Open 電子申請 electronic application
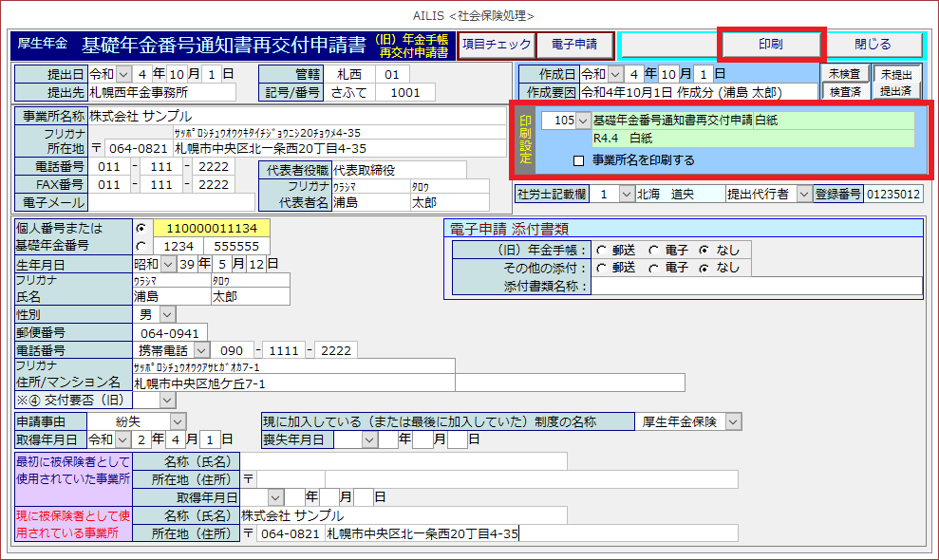939x560 pixels. tap(573, 45)
